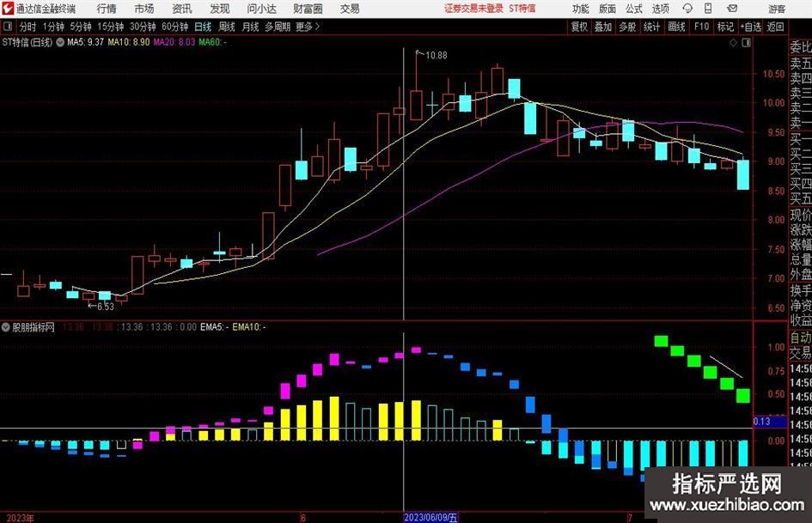
Task: Click the 叠加 overlay toolbar button
Action: pyautogui.click(x=603, y=27)
